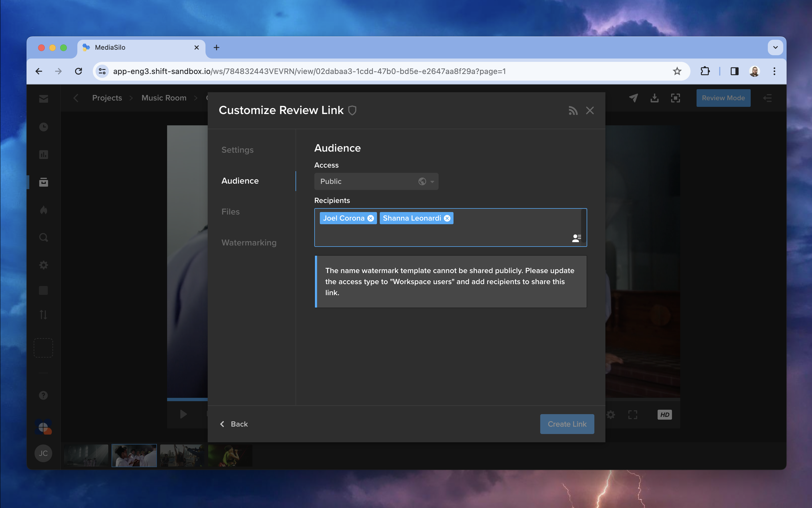812x508 pixels.
Task: Open Chrome three-dot menu
Action: click(x=774, y=71)
